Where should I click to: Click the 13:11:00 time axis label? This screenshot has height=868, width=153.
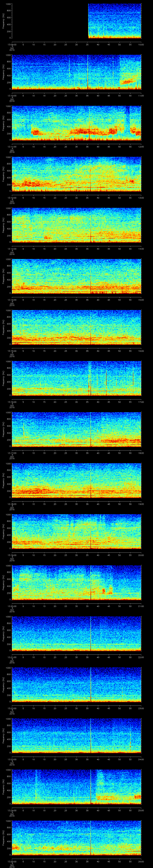pos(12,147)
